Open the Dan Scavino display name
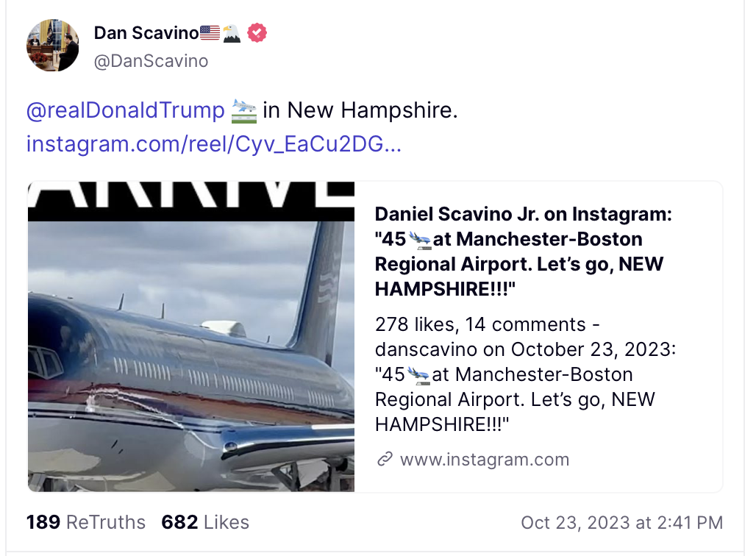This screenshot has width=756, height=556. (146, 33)
